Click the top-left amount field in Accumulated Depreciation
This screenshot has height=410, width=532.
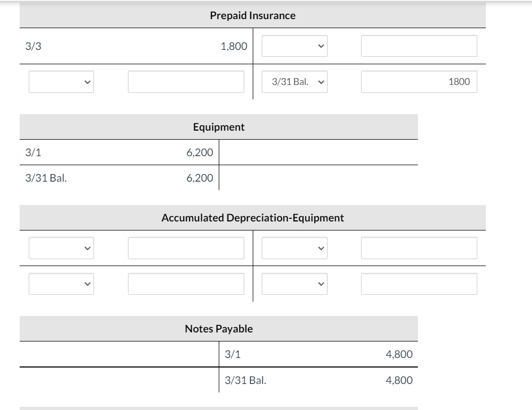185,247
